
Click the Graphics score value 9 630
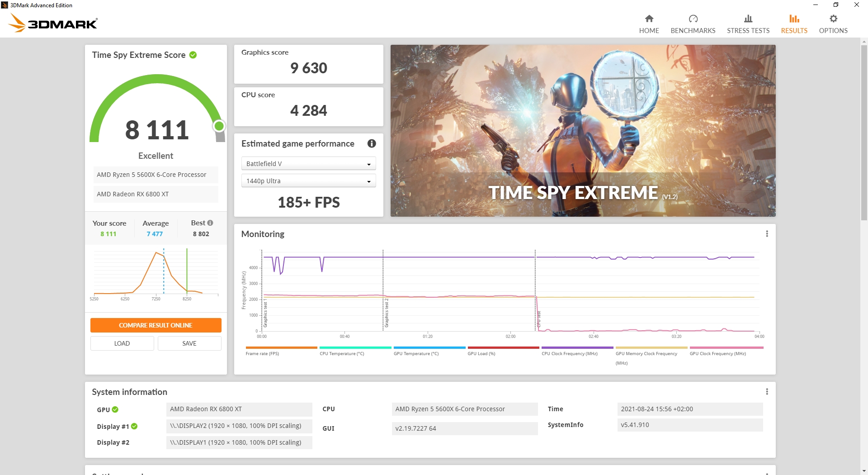pos(308,68)
